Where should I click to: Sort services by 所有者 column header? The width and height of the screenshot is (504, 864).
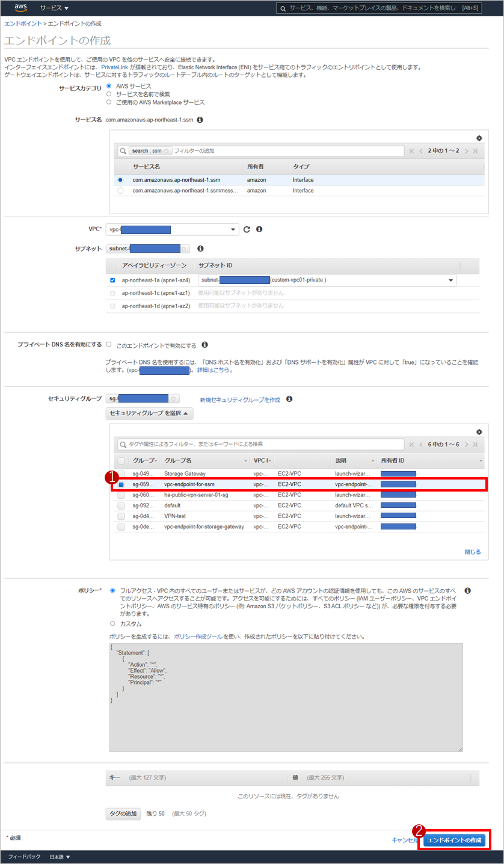click(255, 167)
